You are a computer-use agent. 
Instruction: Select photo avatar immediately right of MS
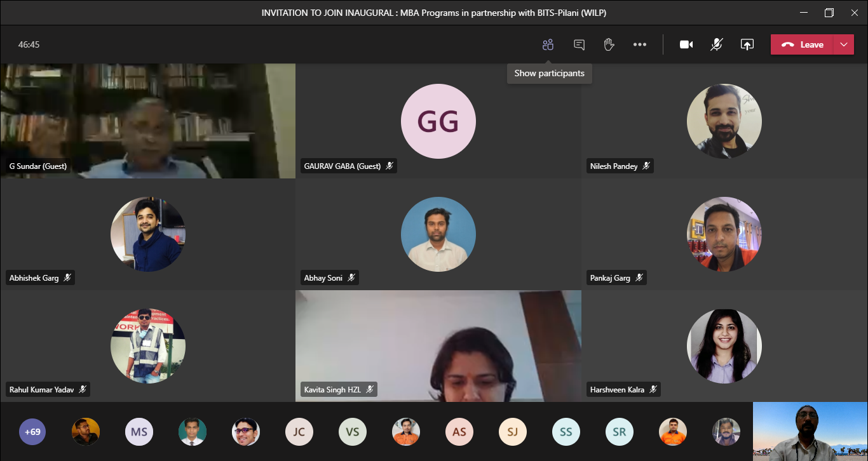[x=193, y=432]
